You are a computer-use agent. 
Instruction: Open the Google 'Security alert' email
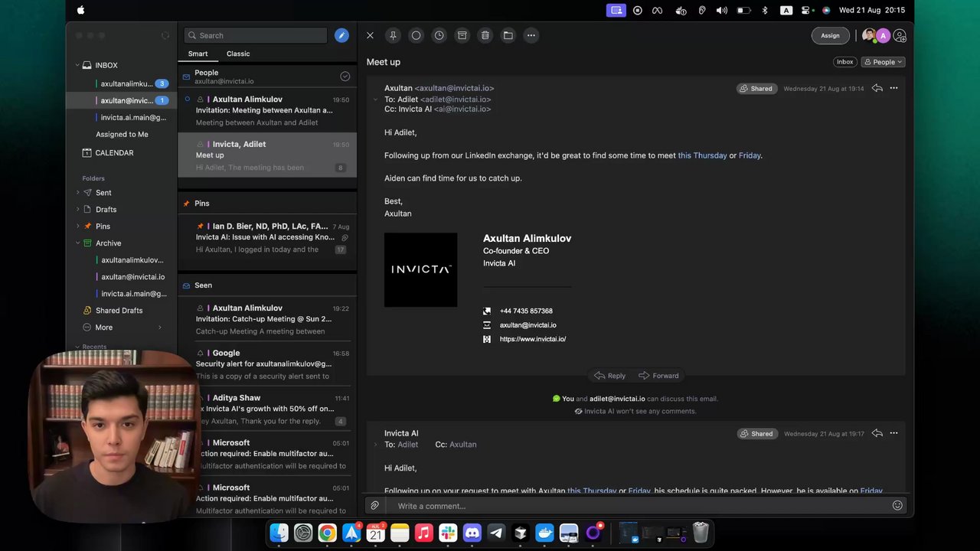click(267, 364)
